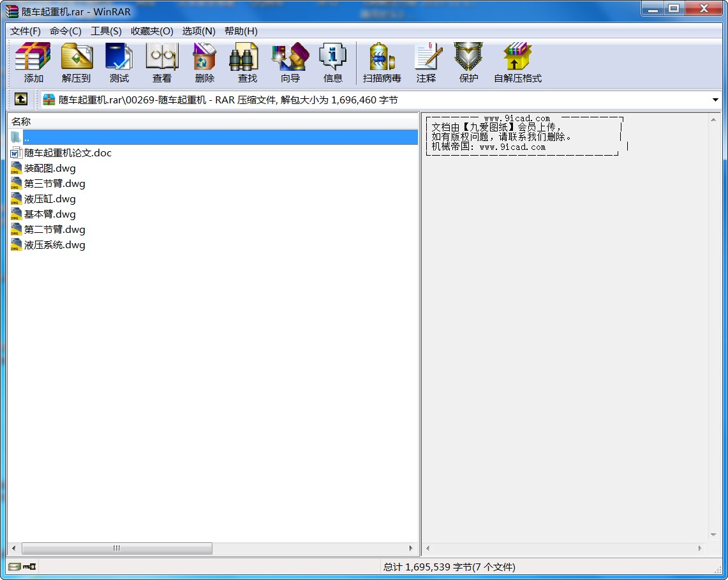Select file 液压系统.dwg

55,245
